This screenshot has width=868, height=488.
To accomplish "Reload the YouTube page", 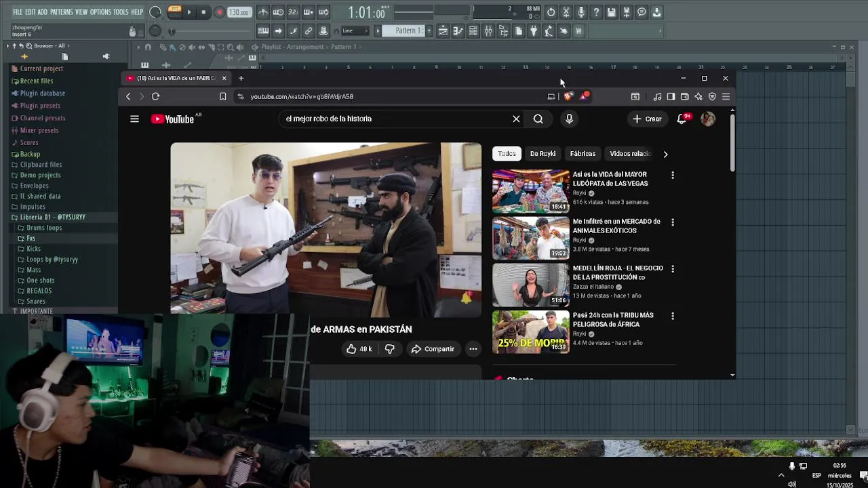I will (x=155, y=96).
